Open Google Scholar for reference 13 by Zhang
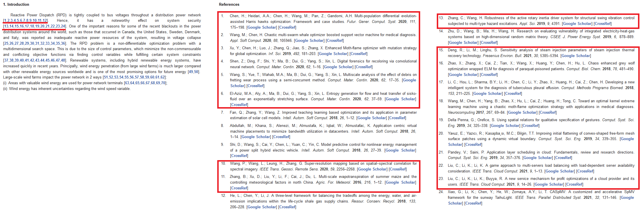The width and height of the screenshot is (644, 214). (577, 24)
